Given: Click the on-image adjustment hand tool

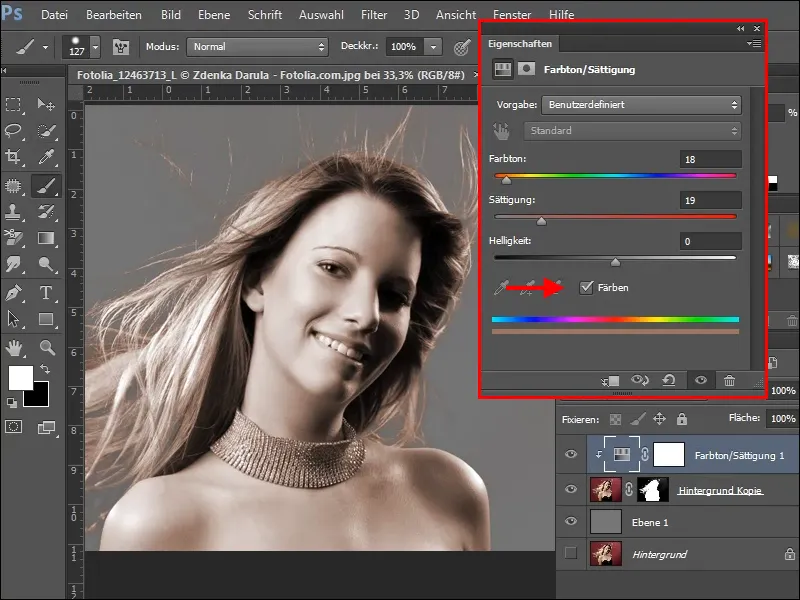Looking at the screenshot, I should tap(501, 131).
